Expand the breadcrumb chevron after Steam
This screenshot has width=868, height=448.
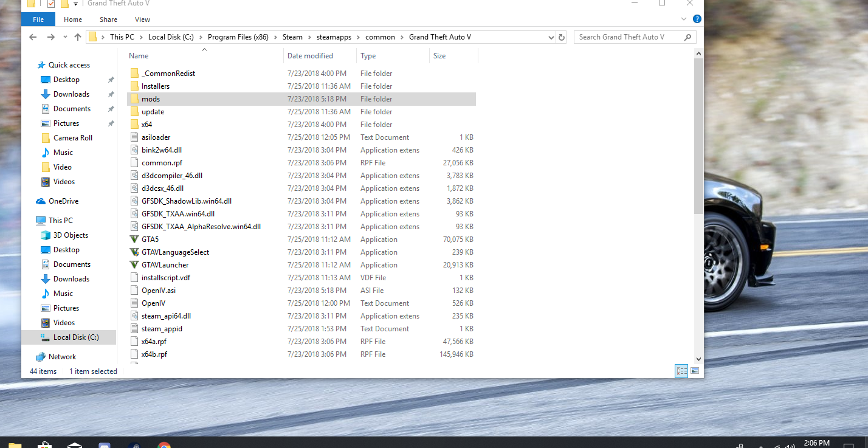[x=309, y=37]
